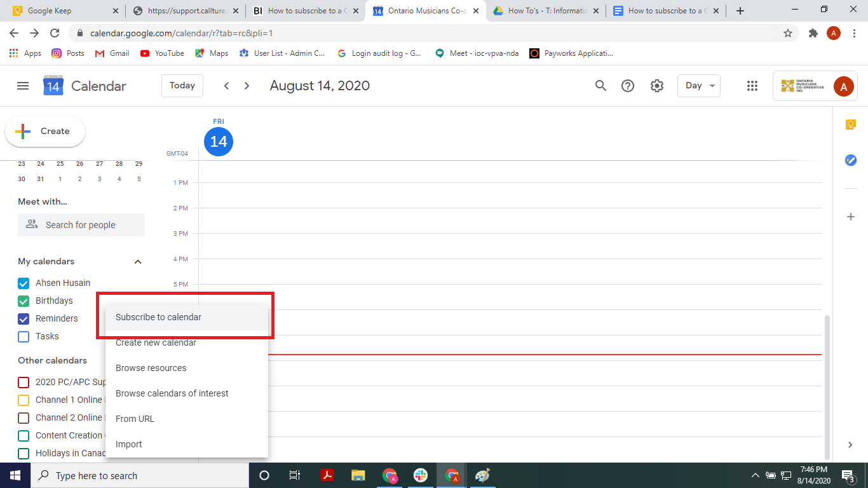
Task: Go back in browser history
Action: tap(14, 33)
